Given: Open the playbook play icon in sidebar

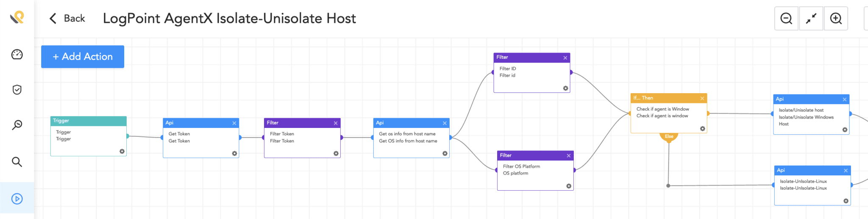Looking at the screenshot, I should (17, 199).
